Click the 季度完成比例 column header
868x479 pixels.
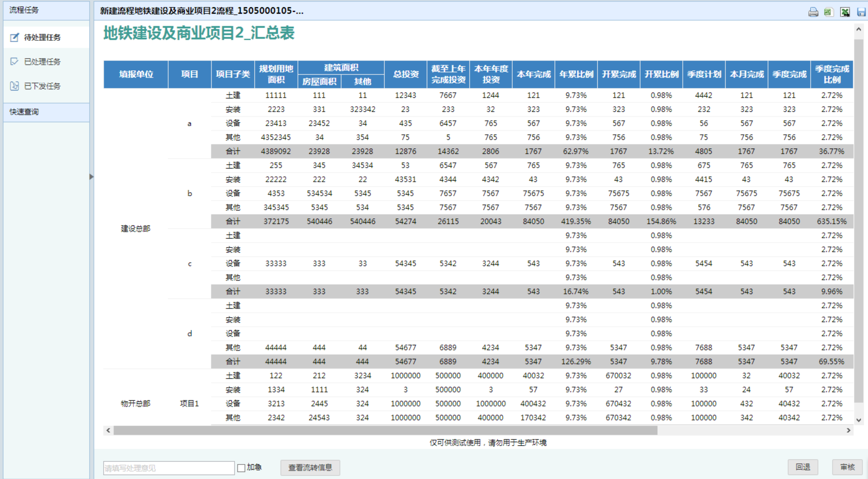[832, 74]
